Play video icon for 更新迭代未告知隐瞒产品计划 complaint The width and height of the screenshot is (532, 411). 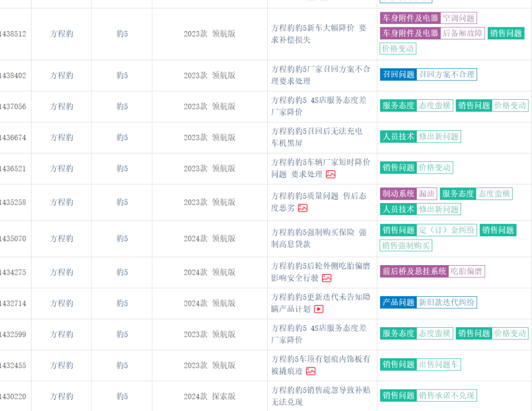tap(319, 309)
